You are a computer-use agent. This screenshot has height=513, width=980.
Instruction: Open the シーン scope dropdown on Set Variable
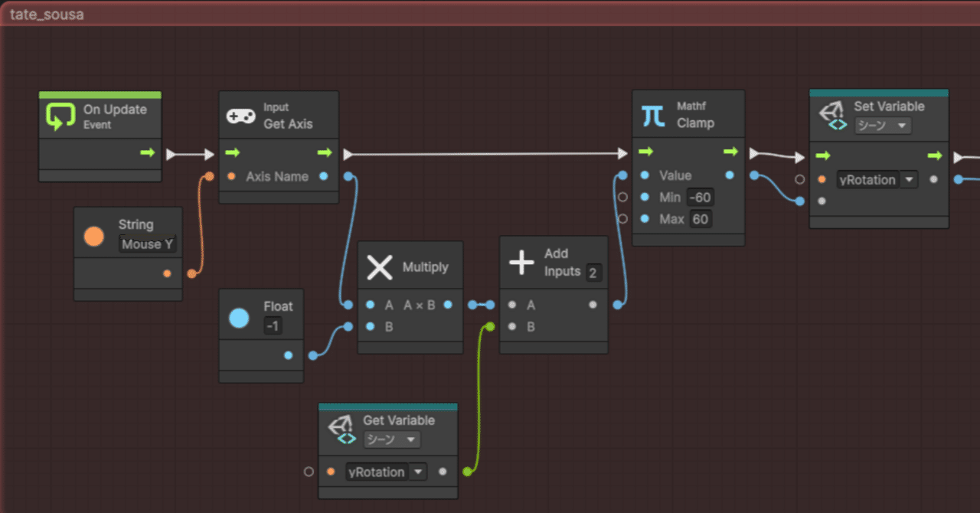click(884, 125)
